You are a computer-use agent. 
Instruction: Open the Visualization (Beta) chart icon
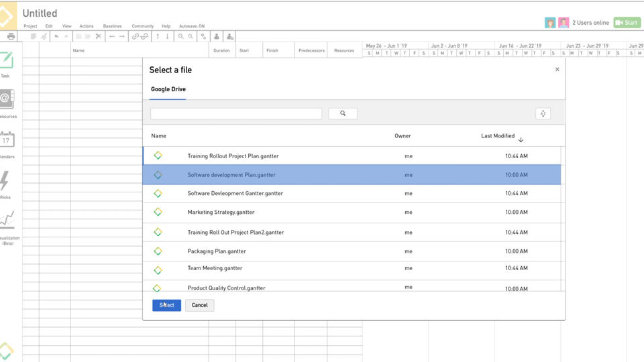[x=7, y=221]
